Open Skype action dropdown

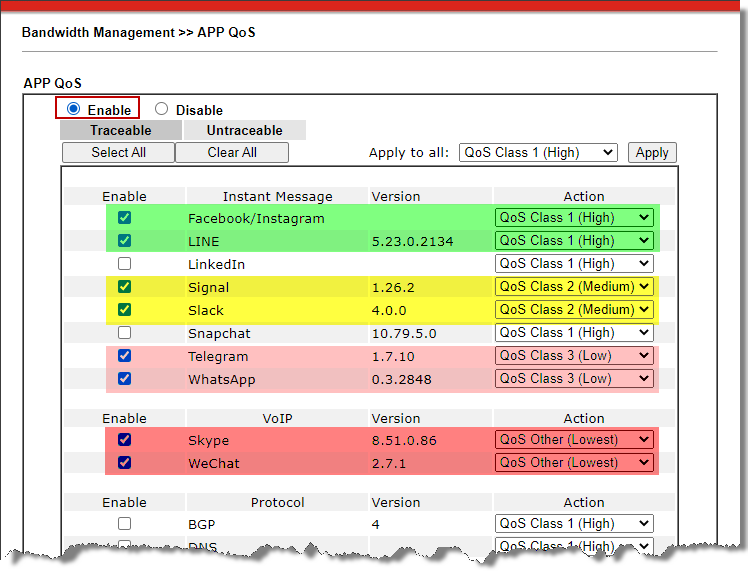tap(574, 439)
